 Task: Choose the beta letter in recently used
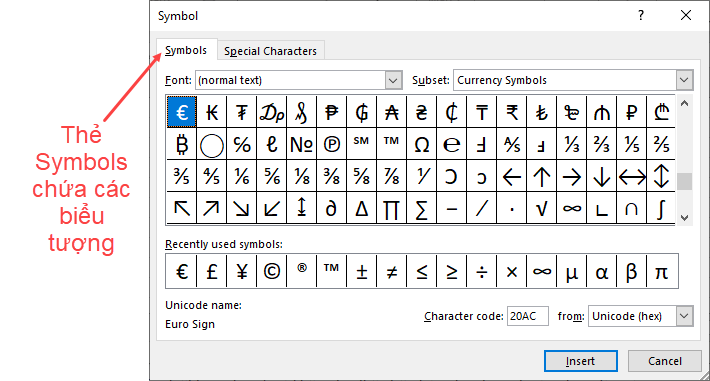pyautogui.click(x=632, y=271)
